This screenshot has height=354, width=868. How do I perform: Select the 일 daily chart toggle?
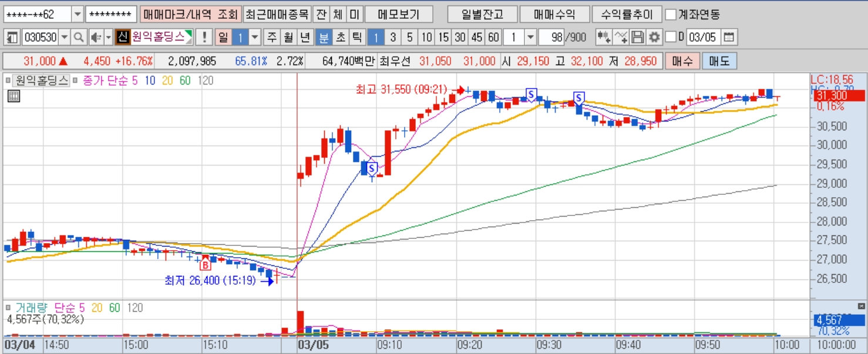pos(223,38)
